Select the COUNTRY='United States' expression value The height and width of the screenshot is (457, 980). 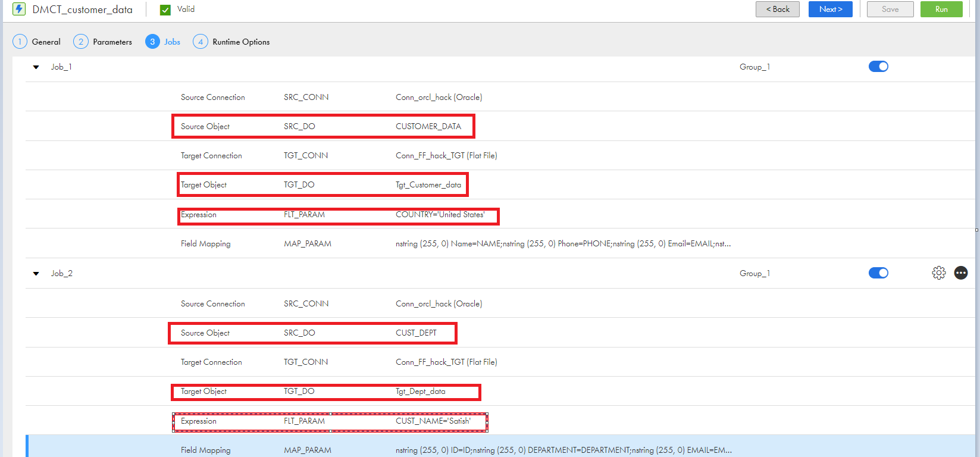440,214
